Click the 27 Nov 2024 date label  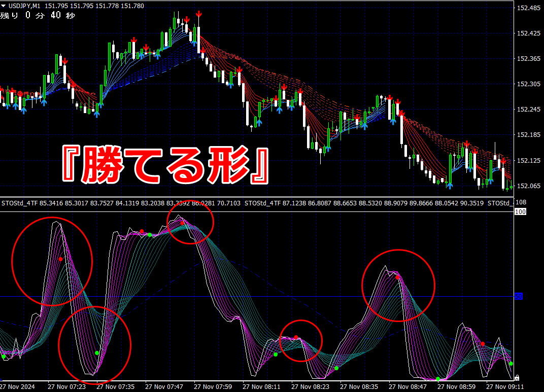pos(17,386)
